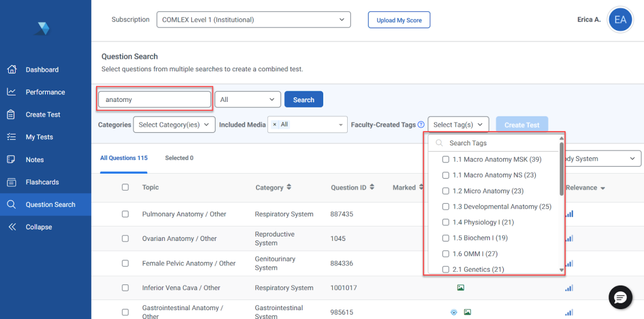Click the Flashcards icon in sidebar
644x319 pixels.
11,182
